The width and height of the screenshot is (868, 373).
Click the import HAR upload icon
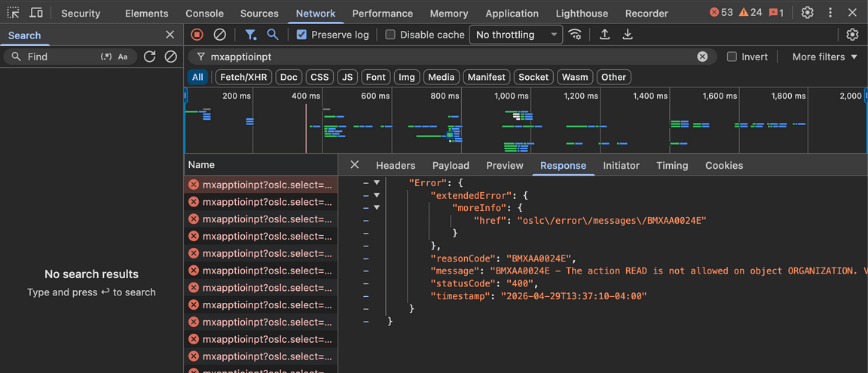pyautogui.click(x=605, y=35)
